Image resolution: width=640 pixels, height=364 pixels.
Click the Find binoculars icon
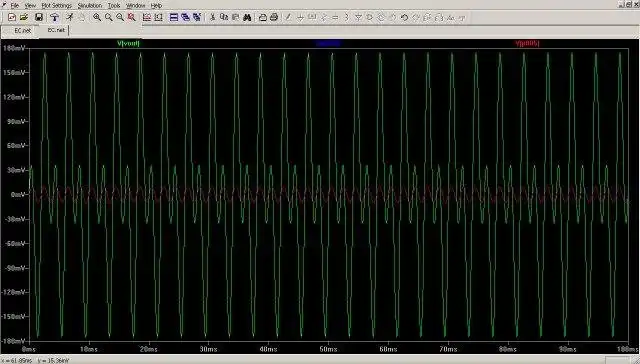tap(247, 17)
